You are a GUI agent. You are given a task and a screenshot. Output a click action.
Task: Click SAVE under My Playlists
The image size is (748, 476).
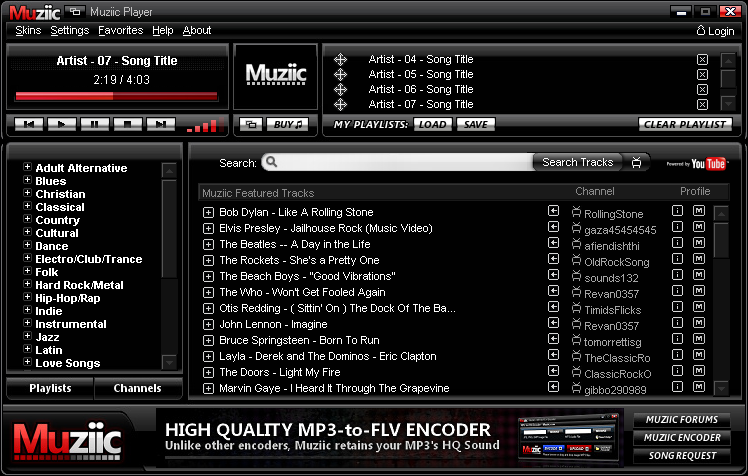pyautogui.click(x=476, y=124)
